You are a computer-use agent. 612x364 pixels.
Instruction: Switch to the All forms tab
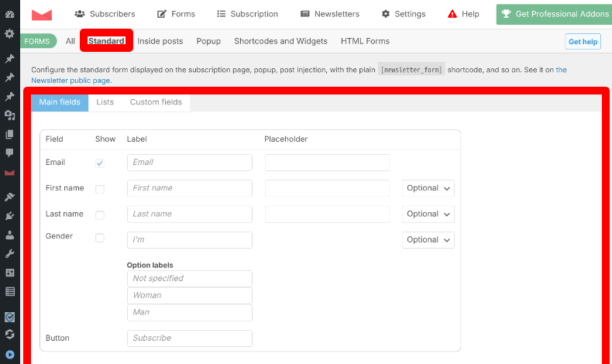tap(70, 41)
